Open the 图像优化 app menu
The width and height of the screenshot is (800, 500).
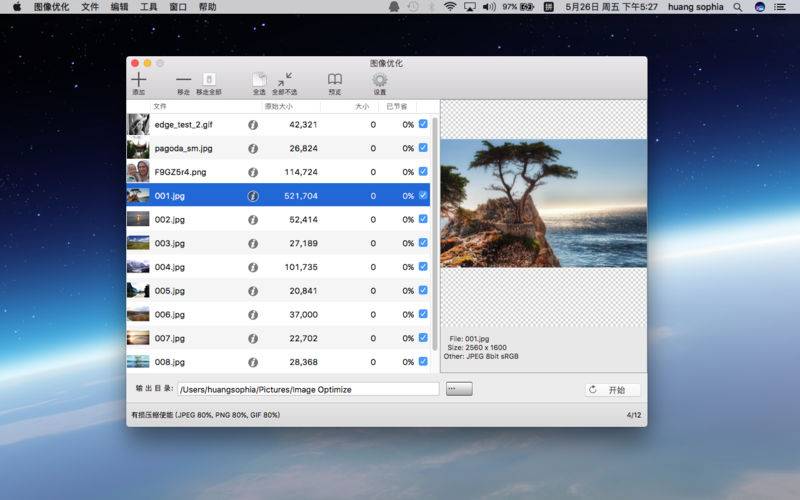(52, 7)
